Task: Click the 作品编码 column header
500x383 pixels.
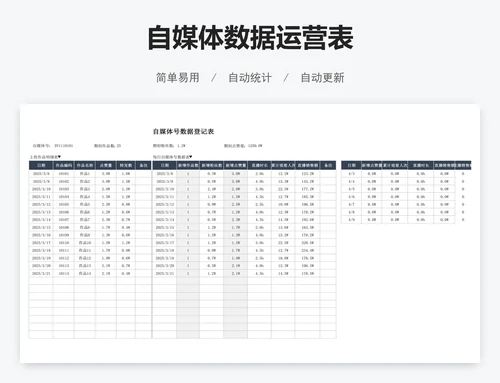Action: [x=64, y=165]
